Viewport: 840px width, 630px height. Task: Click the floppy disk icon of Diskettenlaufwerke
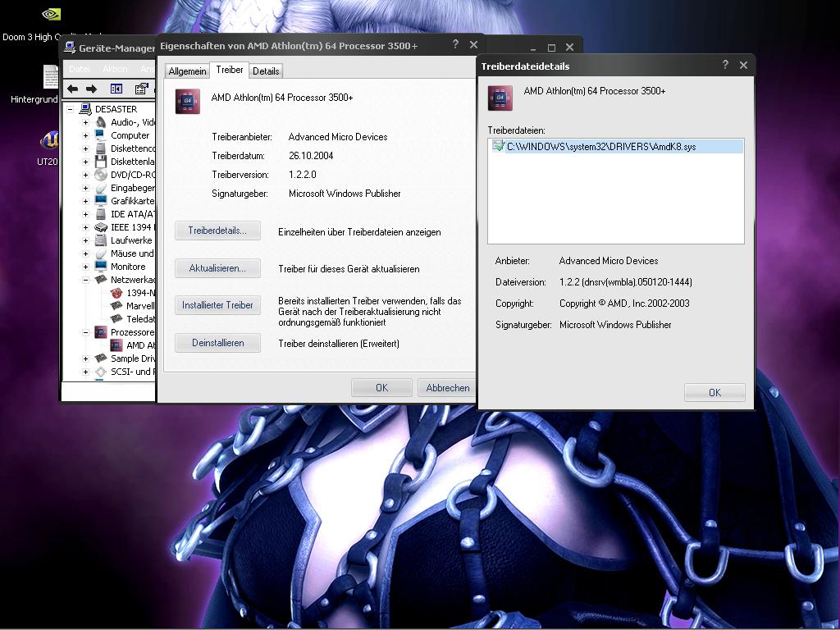click(101, 162)
